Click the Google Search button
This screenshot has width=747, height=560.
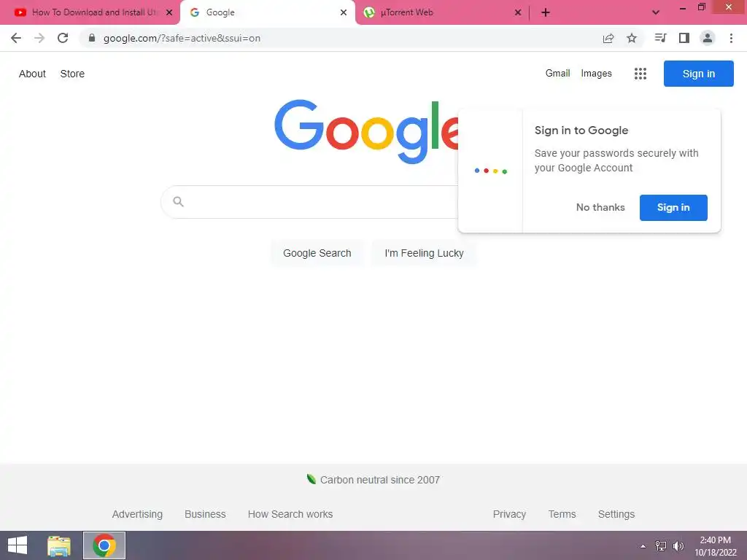click(317, 253)
